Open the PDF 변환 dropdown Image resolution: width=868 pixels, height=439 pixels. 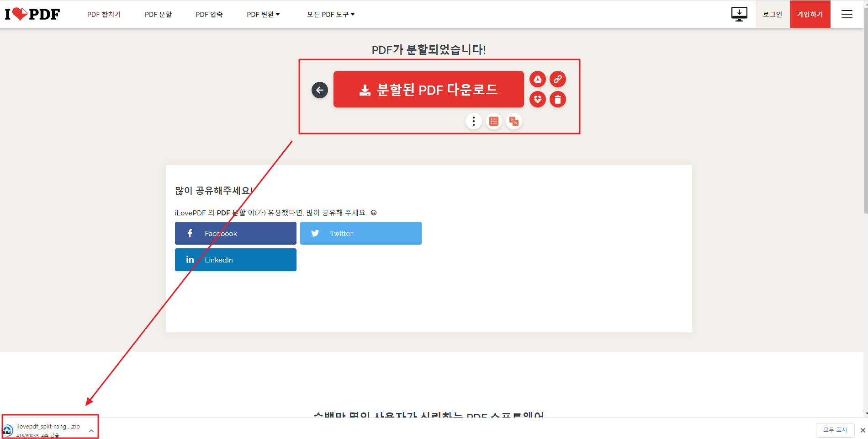pos(263,14)
